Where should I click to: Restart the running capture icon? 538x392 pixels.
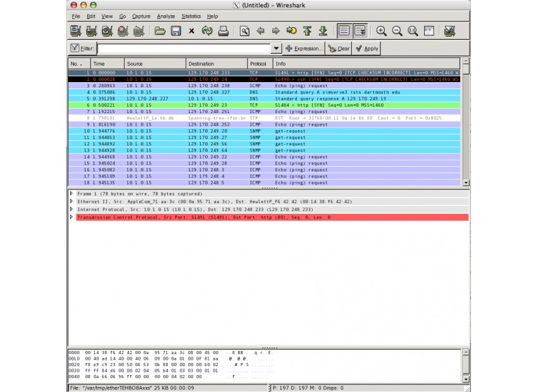click(x=139, y=31)
